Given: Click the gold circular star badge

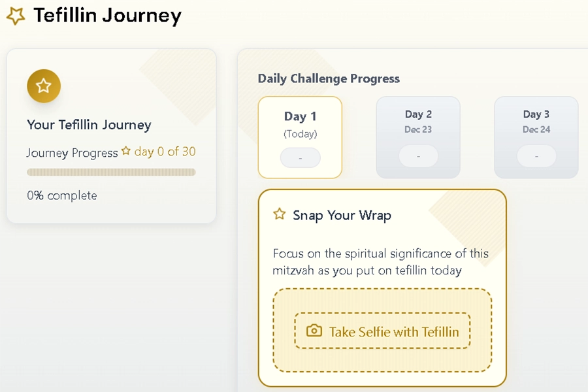Looking at the screenshot, I should click(44, 86).
